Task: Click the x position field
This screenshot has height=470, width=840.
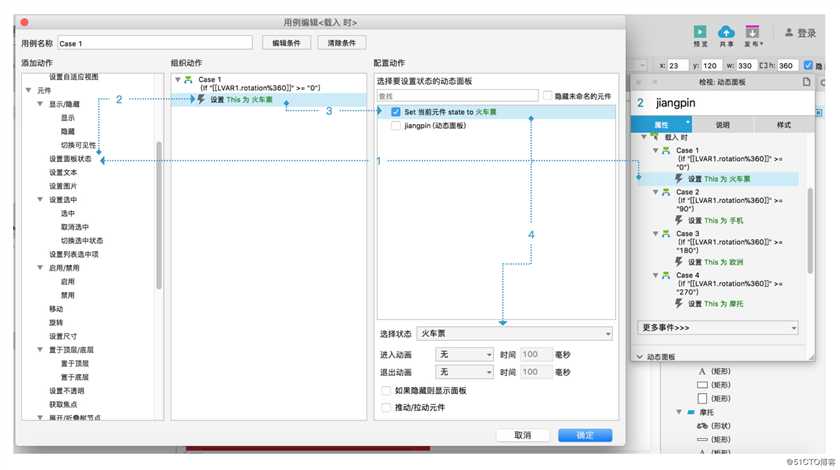Action: [678, 65]
